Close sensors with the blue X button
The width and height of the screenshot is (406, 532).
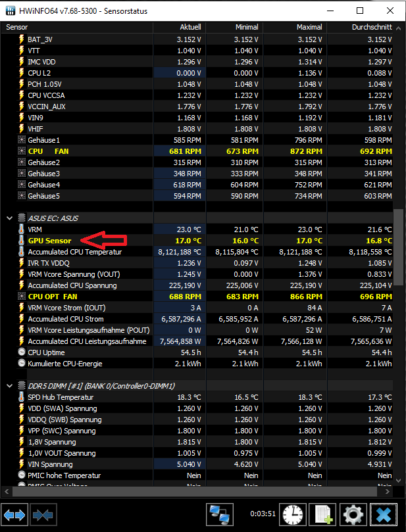(x=384, y=515)
